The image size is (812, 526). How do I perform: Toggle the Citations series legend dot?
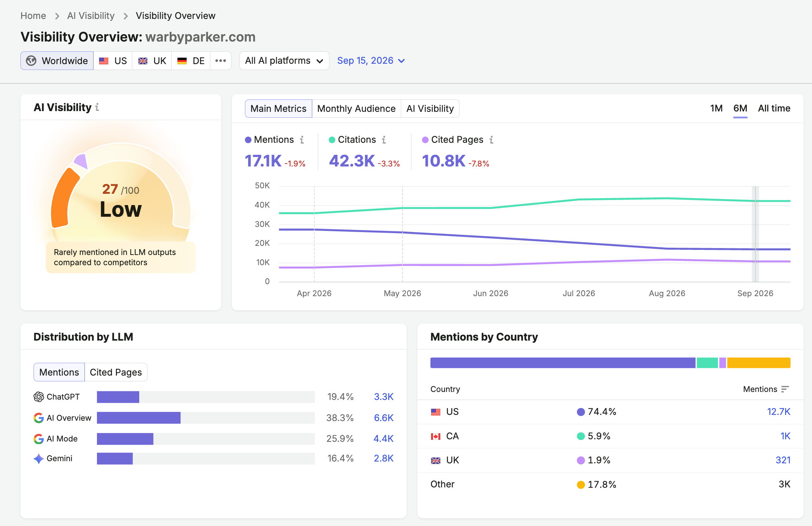[332, 140]
